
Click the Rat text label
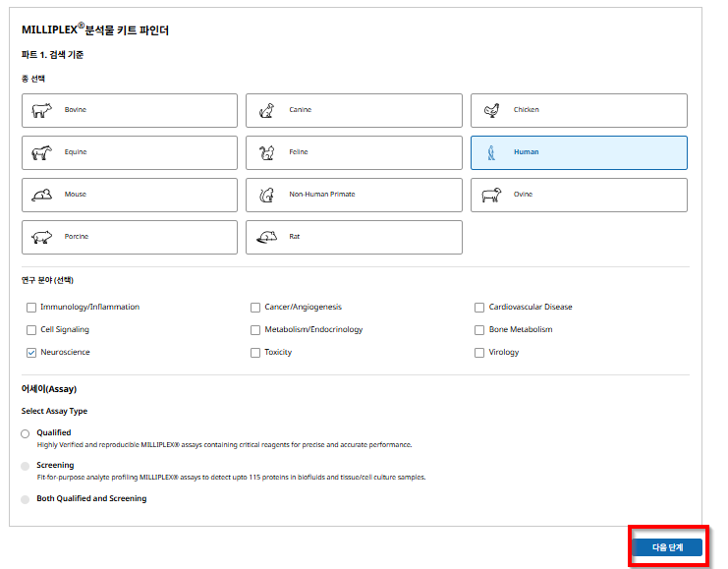point(295,237)
